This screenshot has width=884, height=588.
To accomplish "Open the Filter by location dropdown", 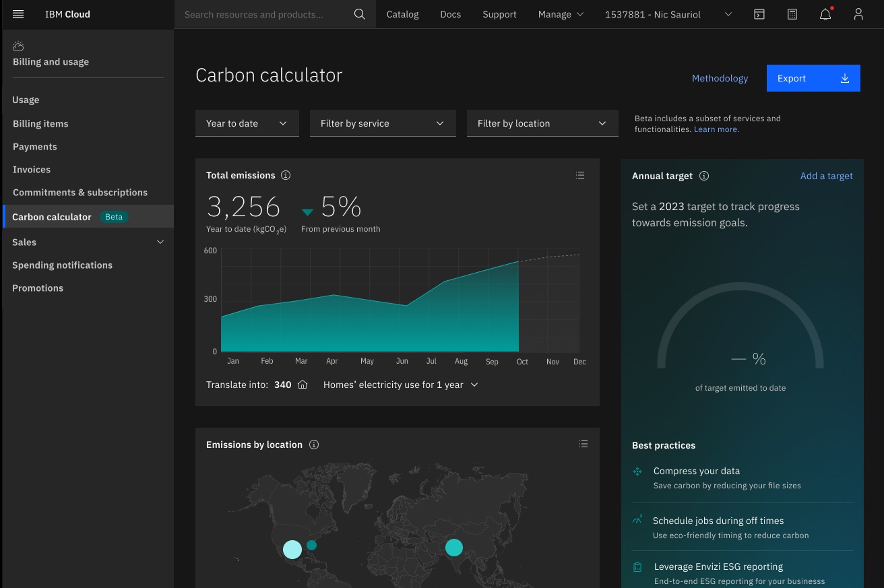I will pyautogui.click(x=542, y=123).
